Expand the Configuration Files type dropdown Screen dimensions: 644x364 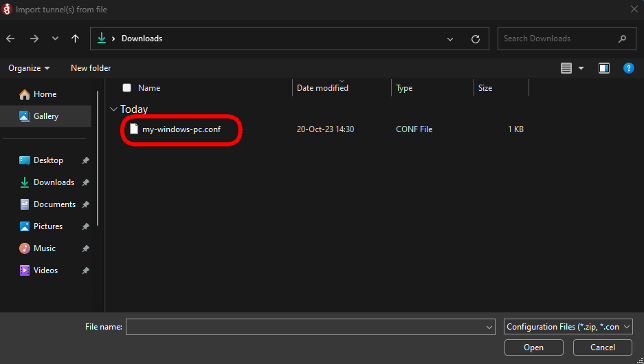point(568,327)
